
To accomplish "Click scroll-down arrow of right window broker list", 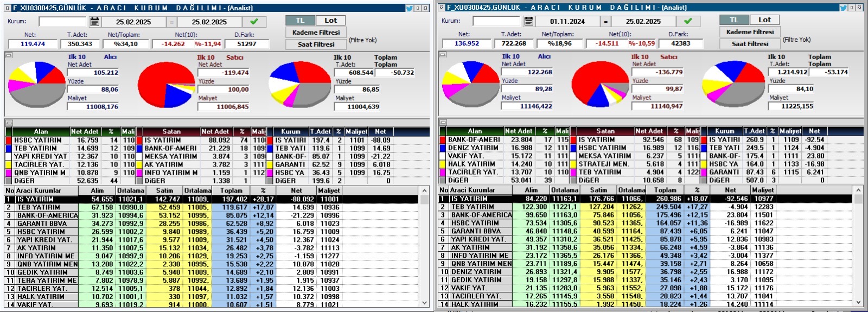I will (x=858, y=302).
